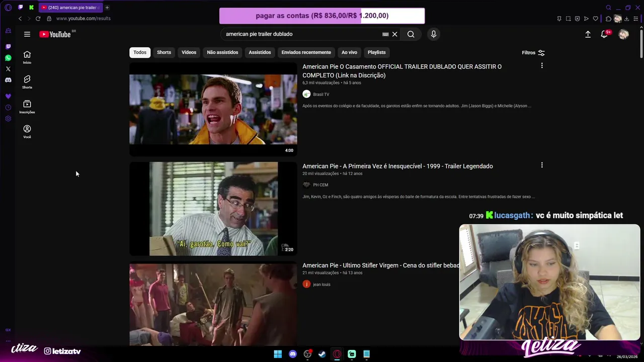Go to the YouTube home logo

55,34
